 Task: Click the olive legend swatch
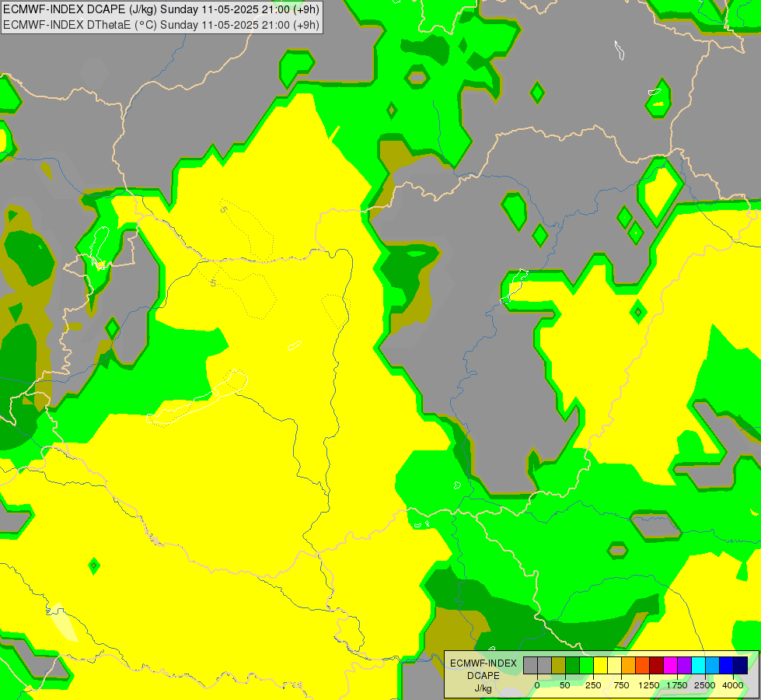(558, 666)
